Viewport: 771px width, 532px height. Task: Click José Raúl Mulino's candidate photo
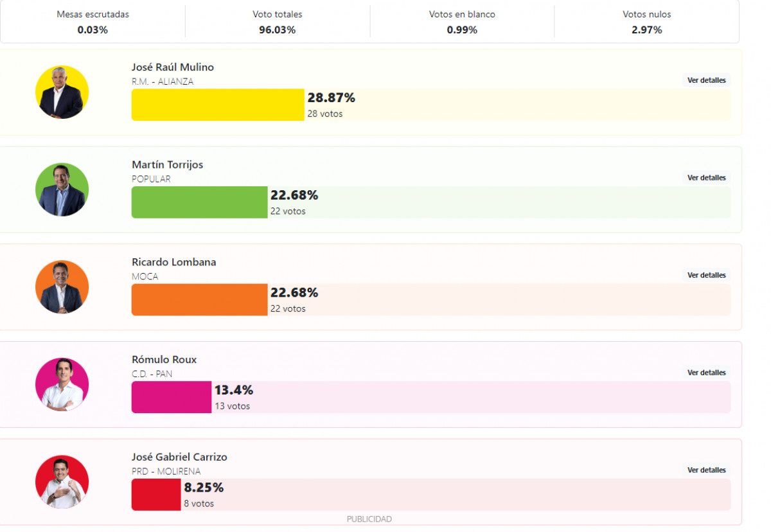(62, 93)
